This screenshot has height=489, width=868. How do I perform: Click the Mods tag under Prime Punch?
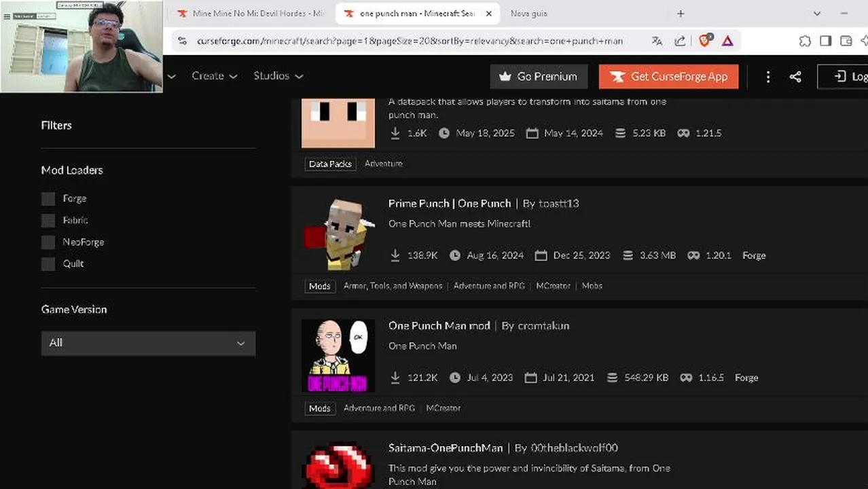pyautogui.click(x=320, y=286)
